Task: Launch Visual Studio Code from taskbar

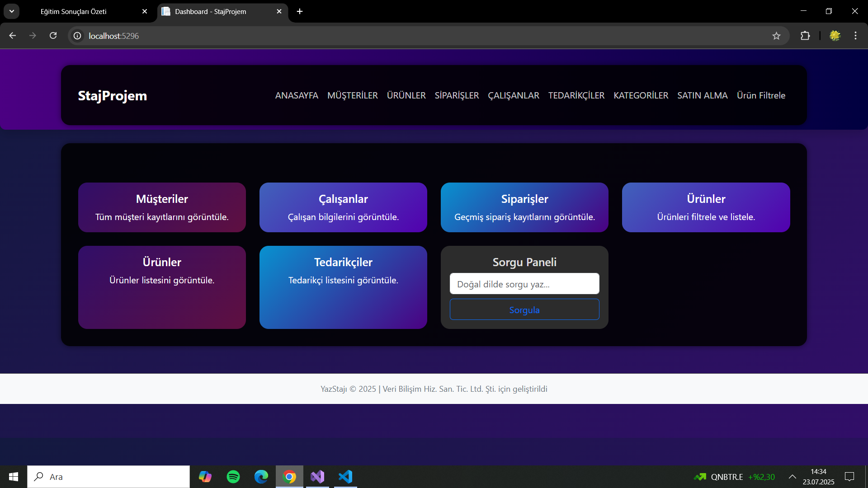Action: tap(345, 477)
